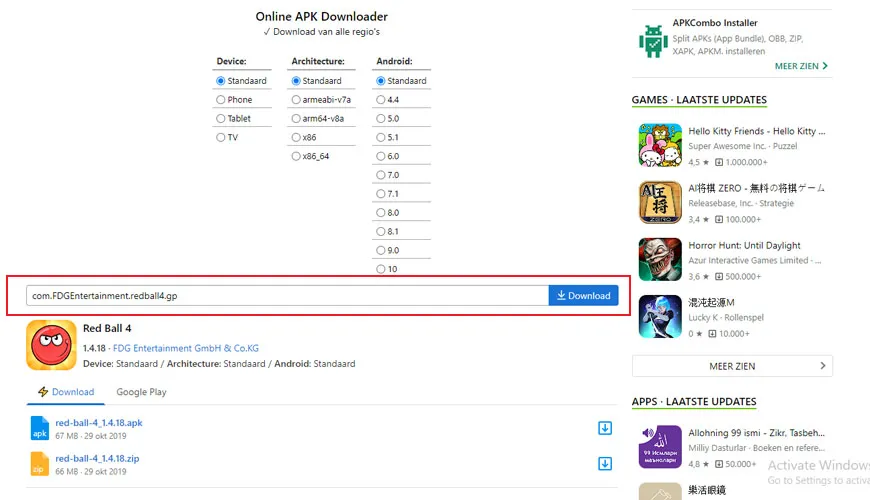870x500 pixels.
Task: Click the APKCombo Installer title
Action: coord(715,23)
